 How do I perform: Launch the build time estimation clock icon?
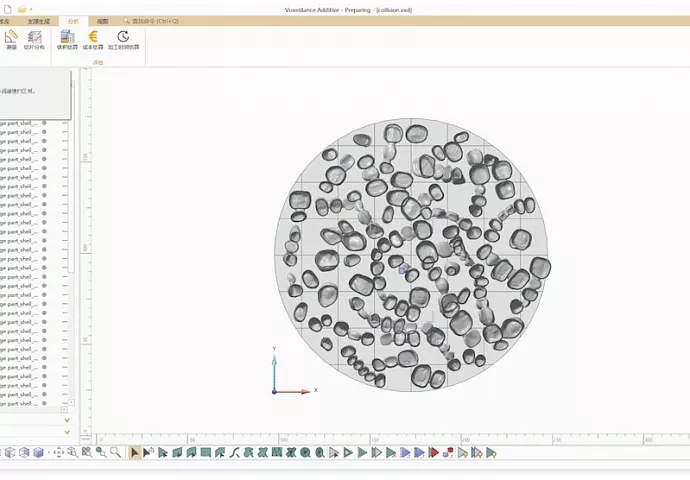pos(123,39)
